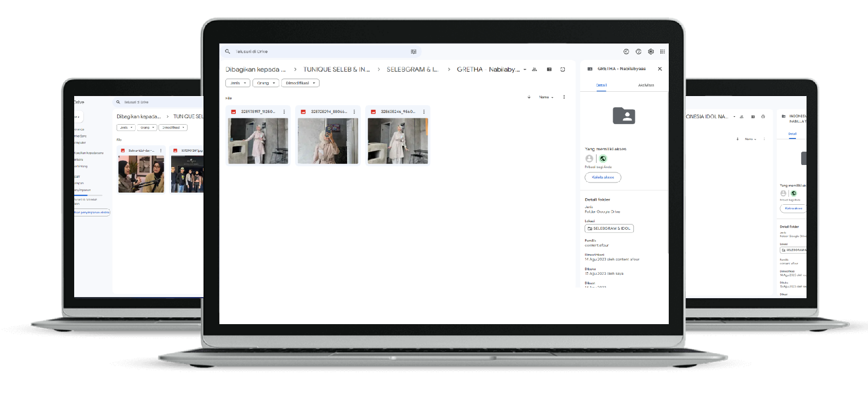Open more options for file 328978197

click(284, 112)
